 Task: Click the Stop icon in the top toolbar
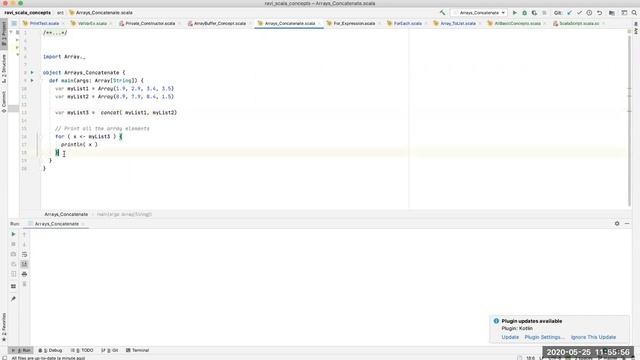click(544, 13)
